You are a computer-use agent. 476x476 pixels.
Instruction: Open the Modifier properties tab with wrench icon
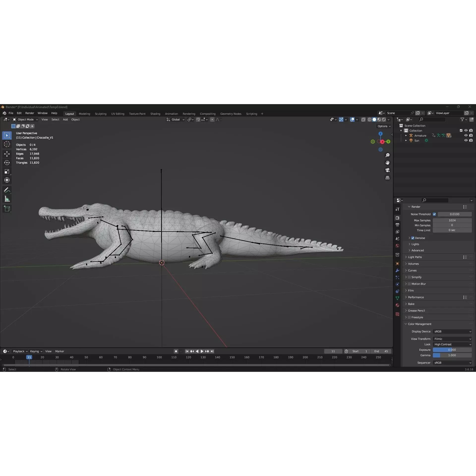pos(397,271)
